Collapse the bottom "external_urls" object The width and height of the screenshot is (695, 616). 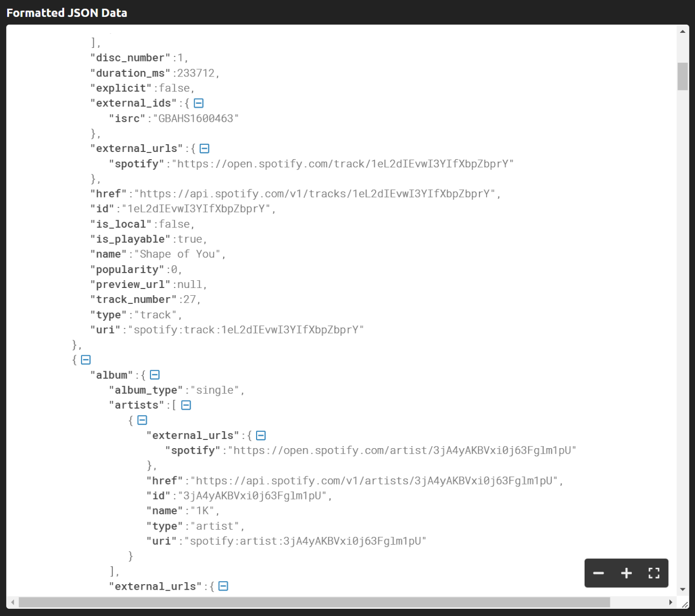(223, 586)
